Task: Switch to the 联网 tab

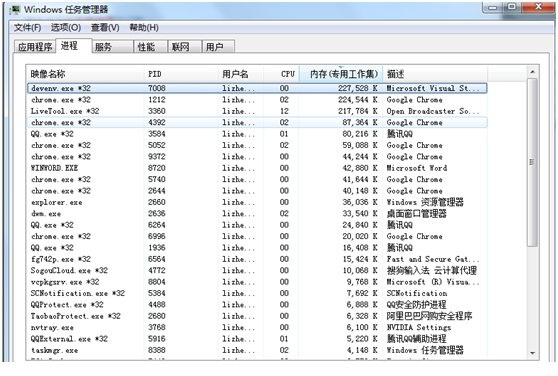Action: coord(184,47)
